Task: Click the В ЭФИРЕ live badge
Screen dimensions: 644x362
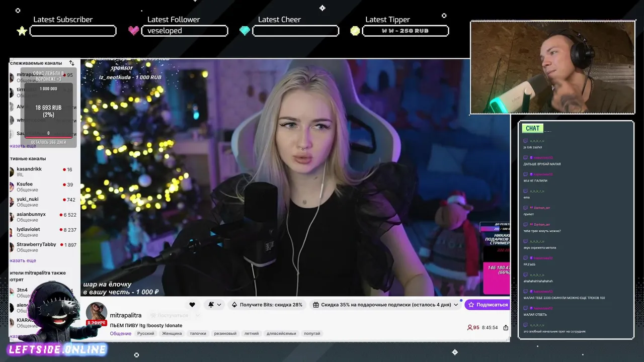Action: click(x=96, y=323)
